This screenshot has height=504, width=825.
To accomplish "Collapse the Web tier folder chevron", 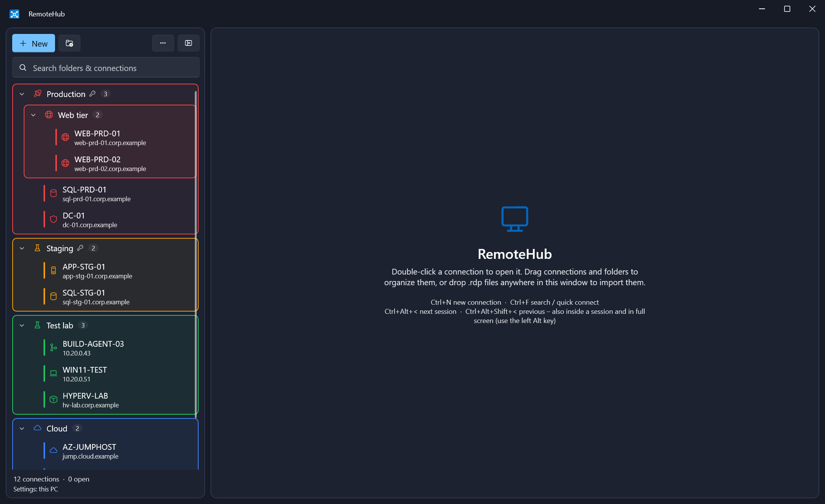I will click(x=33, y=115).
